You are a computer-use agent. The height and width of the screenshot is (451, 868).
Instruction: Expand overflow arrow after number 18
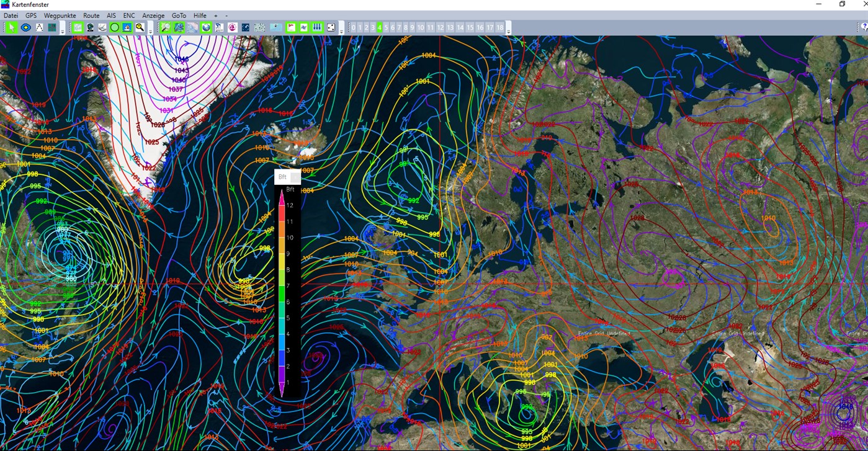[x=509, y=29]
